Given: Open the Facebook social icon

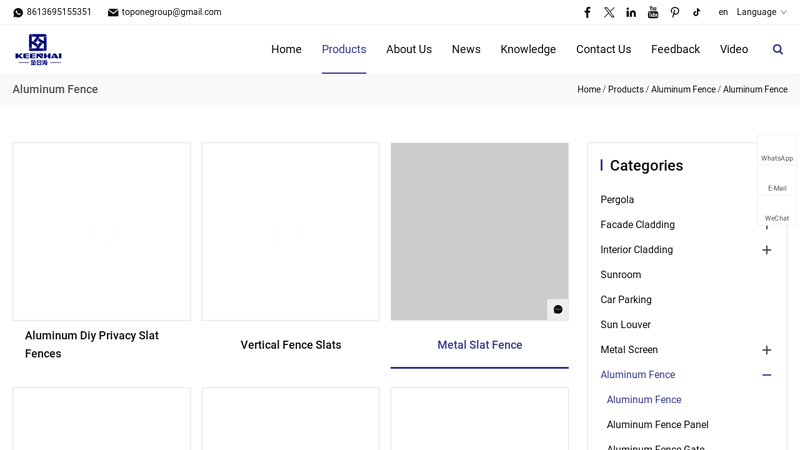Looking at the screenshot, I should pyautogui.click(x=587, y=12).
